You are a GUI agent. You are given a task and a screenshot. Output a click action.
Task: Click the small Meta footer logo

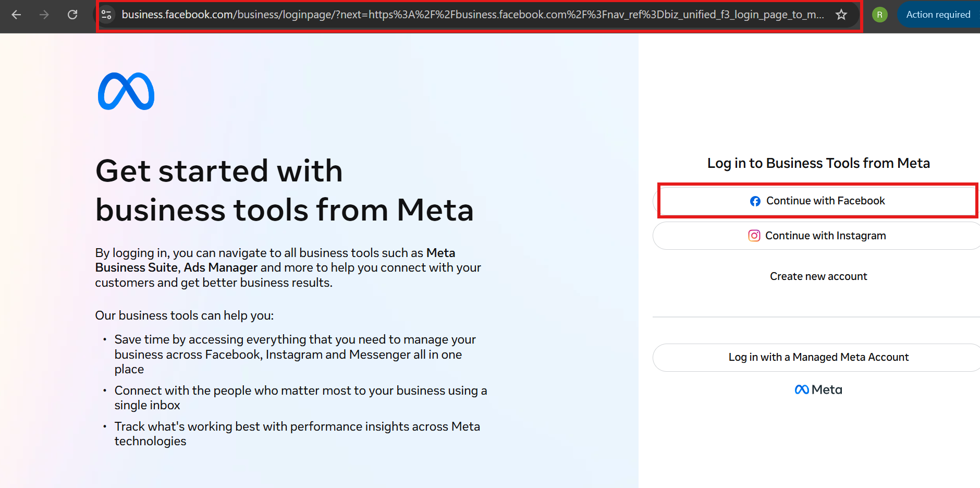[818, 389]
